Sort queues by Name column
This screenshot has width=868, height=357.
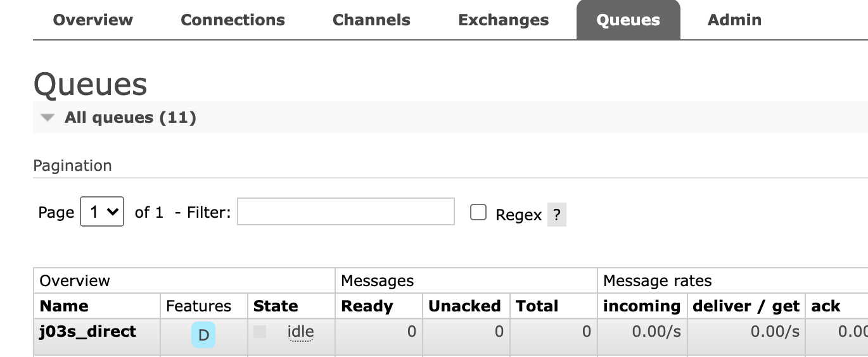pyautogui.click(x=64, y=306)
